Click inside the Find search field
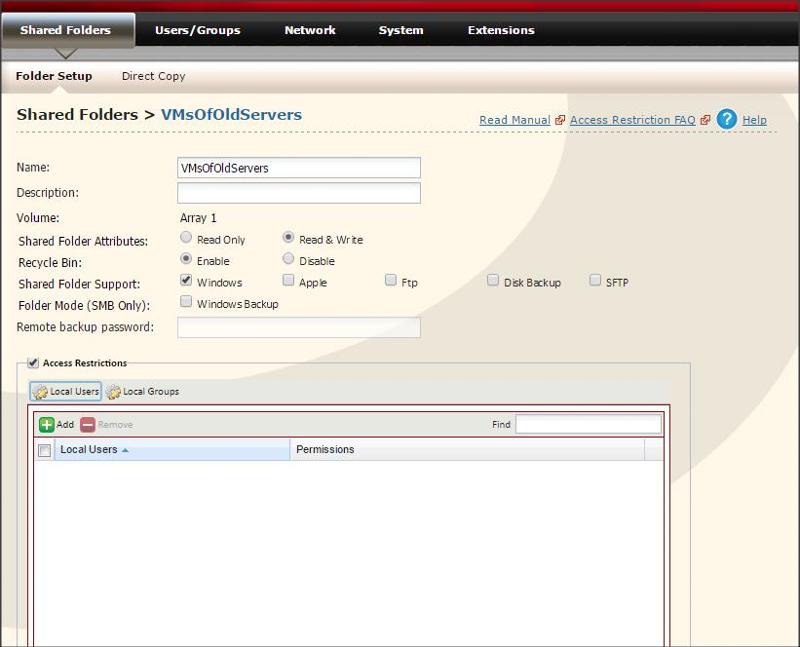The width and height of the screenshot is (800, 647). [590, 424]
